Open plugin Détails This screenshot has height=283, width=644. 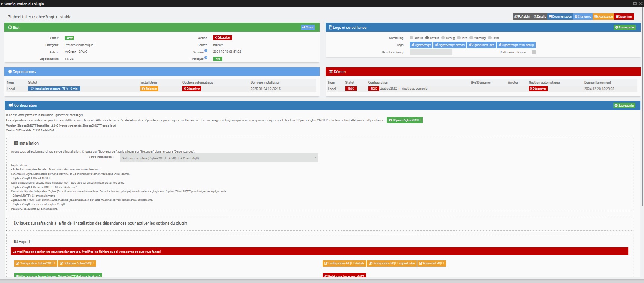(540, 16)
